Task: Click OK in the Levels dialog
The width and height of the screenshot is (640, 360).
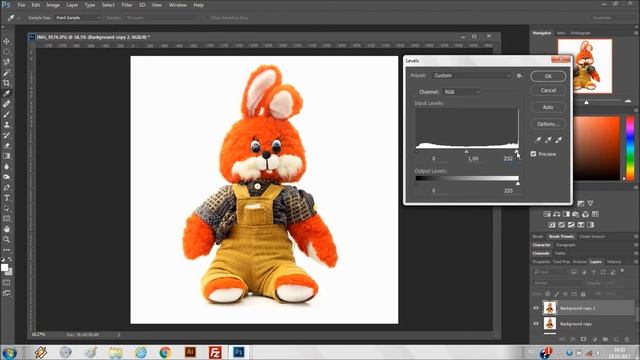Action: 548,76
